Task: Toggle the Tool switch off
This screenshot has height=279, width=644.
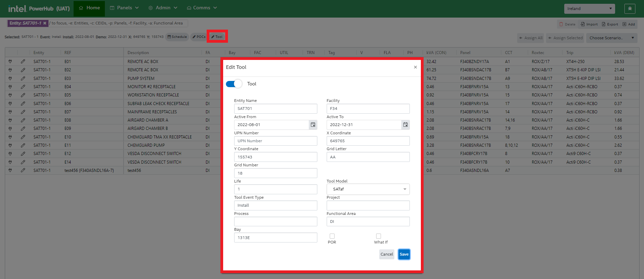Action: tap(234, 84)
